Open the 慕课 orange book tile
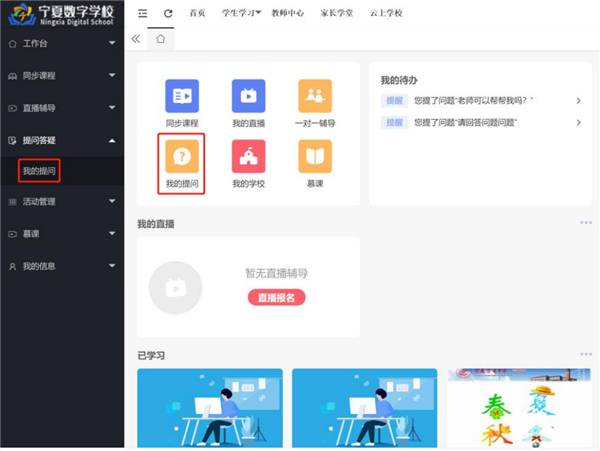The image size is (600, 451). (315, 156)
